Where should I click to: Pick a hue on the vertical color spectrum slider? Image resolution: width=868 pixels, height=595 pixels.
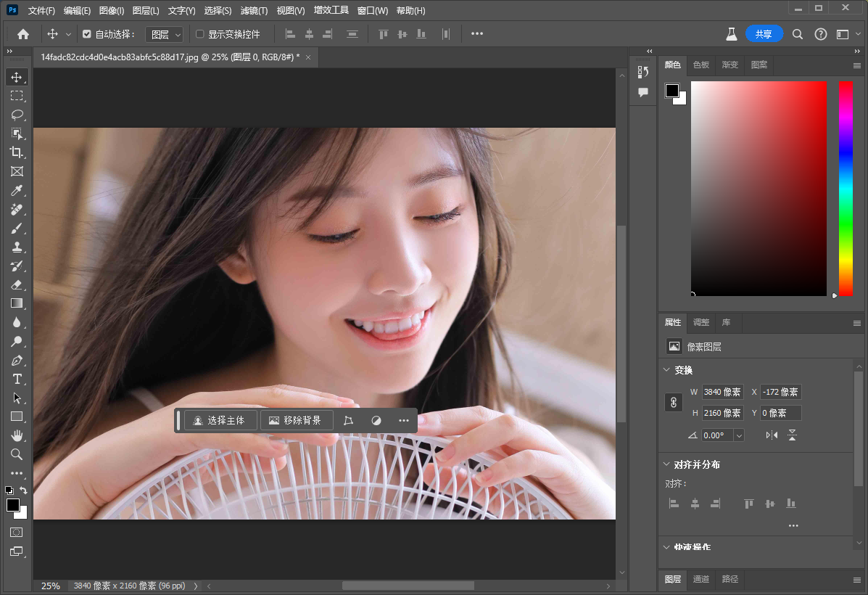click(846, 189)
